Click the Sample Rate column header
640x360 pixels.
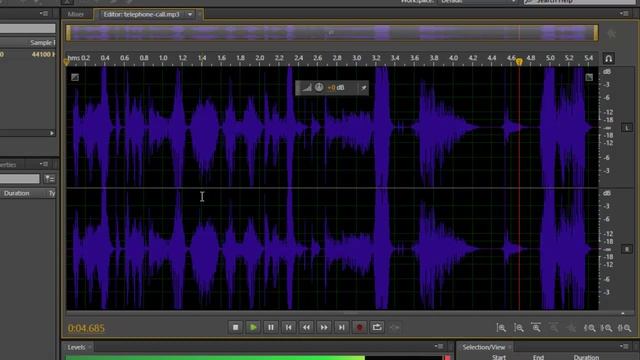pos(42,43)
